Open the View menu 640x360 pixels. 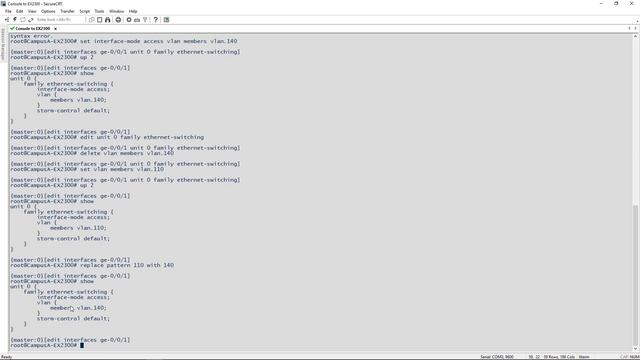[x=32, y=11]
